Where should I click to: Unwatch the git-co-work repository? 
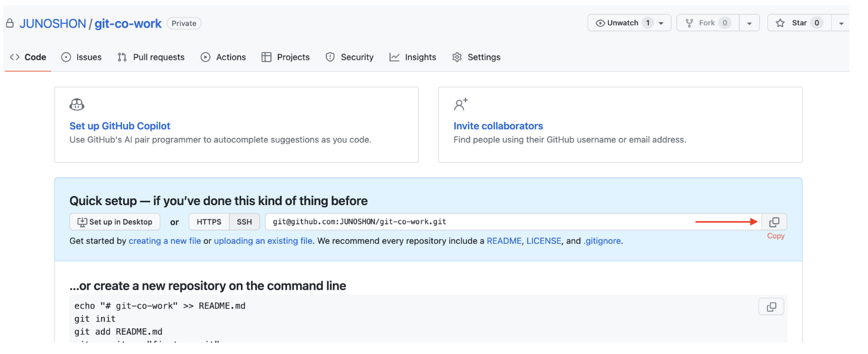622,22
